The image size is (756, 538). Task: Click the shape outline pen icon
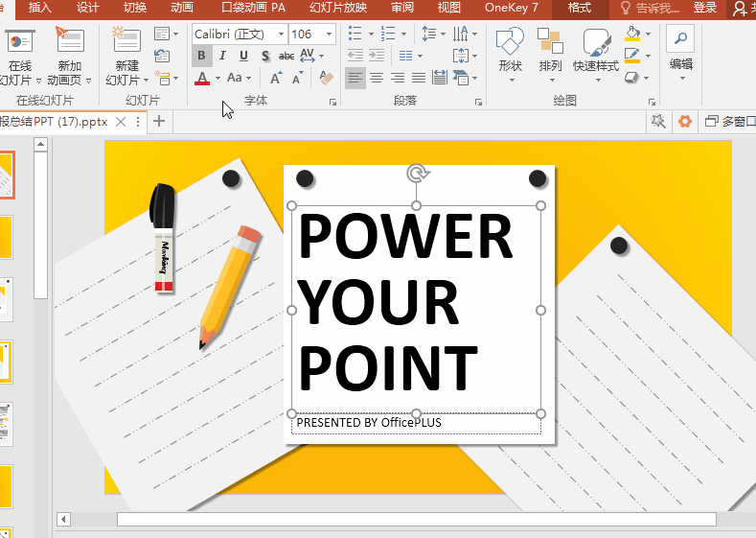click(x=632, y=56)
